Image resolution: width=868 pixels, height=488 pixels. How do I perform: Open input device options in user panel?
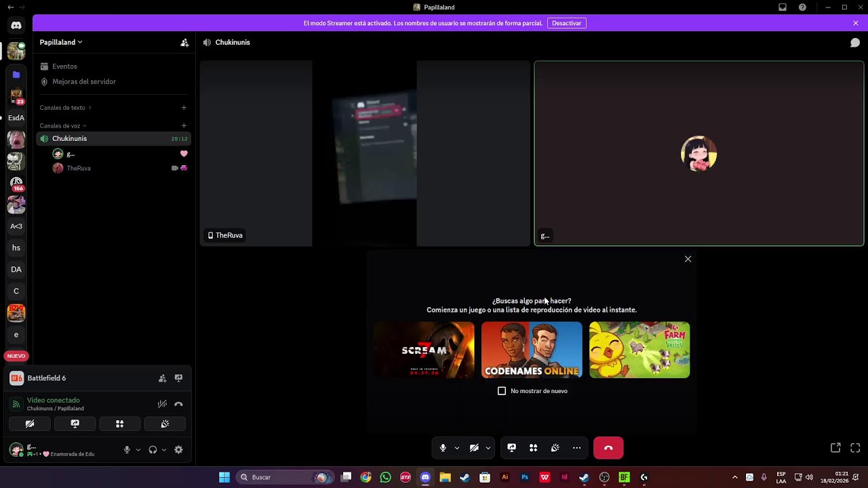(138, 450)
